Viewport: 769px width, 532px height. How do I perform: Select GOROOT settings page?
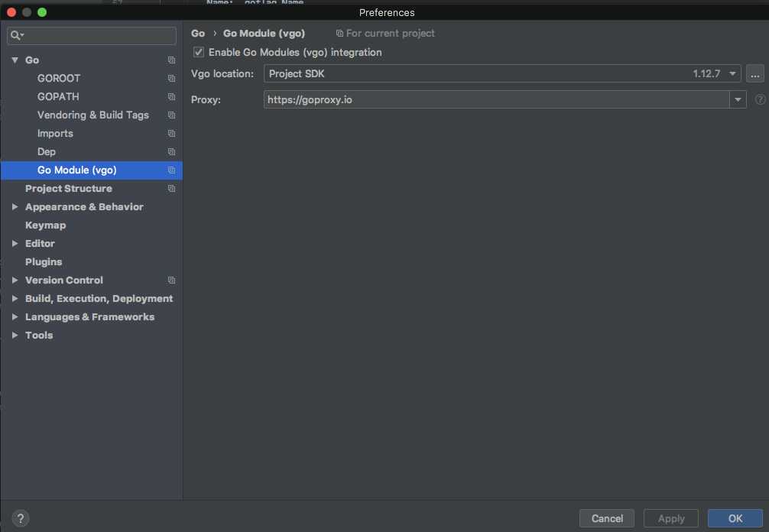(59, 79)
